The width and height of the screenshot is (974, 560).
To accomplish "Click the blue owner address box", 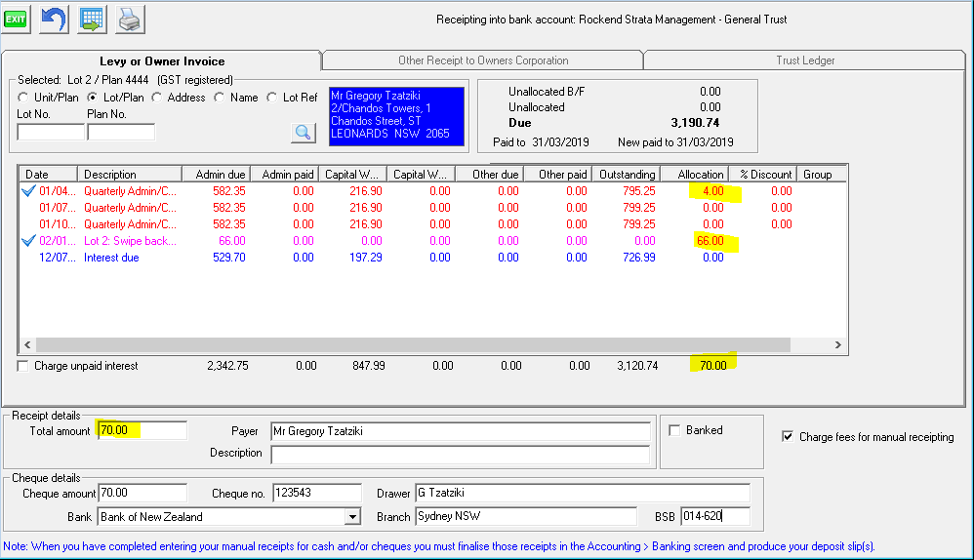I will [396, 116].
